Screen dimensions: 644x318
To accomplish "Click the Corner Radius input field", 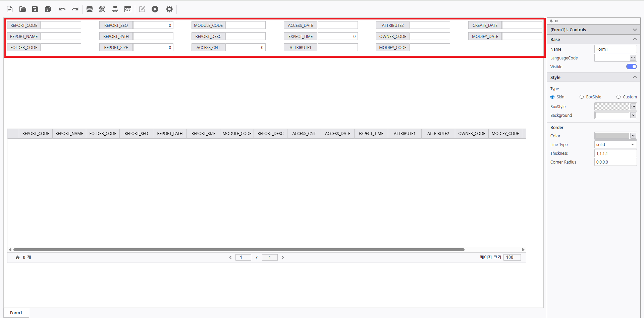I will coord(615,162).
